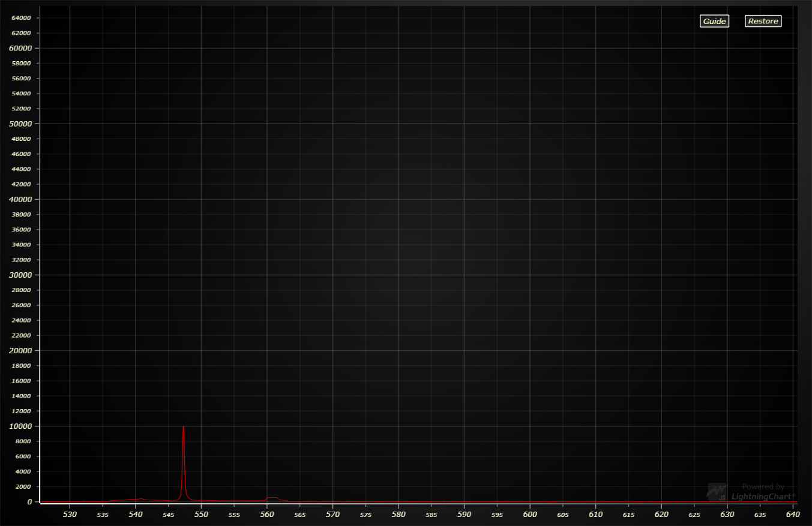
Task: Click the 640 tick label on the X axis
Action: (793, 514)
